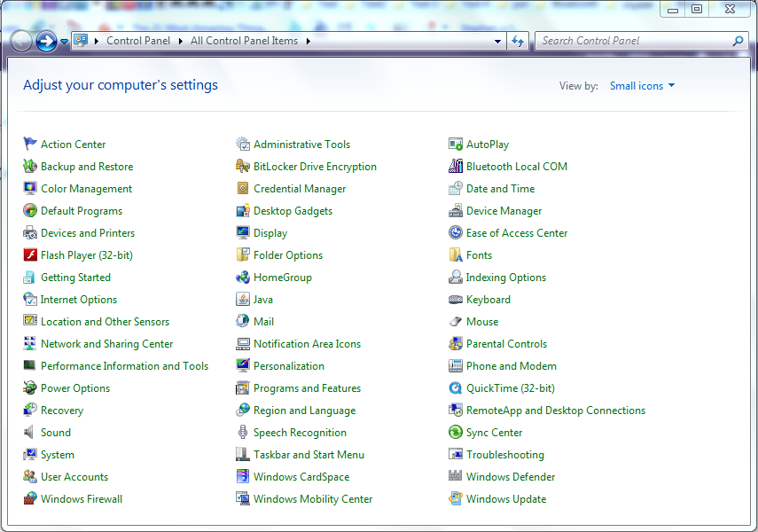Click the Administrative Tools gear icon
This screenshot has width=758, height=532.
(243, 144)
